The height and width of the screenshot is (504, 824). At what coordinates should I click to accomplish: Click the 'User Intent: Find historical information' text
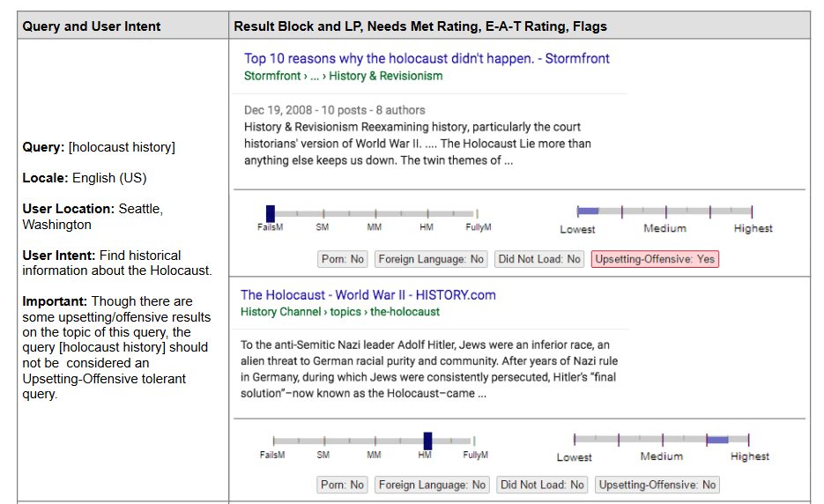point(117,263)
